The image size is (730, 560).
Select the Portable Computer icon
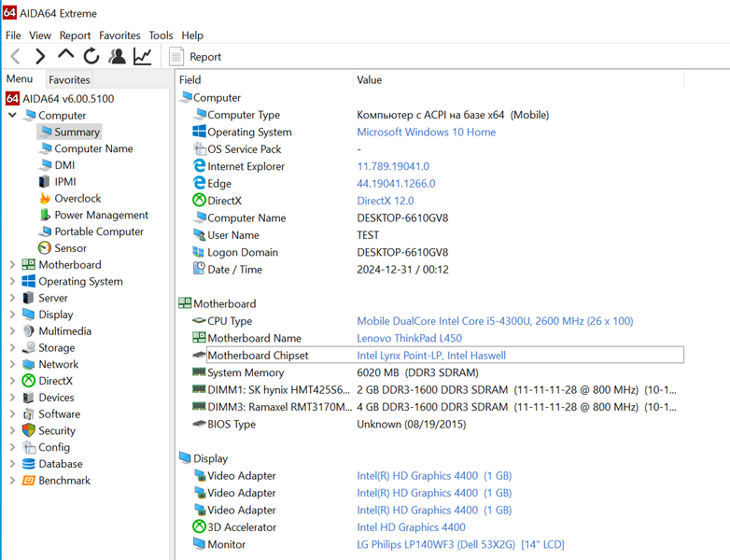(45, 231)
